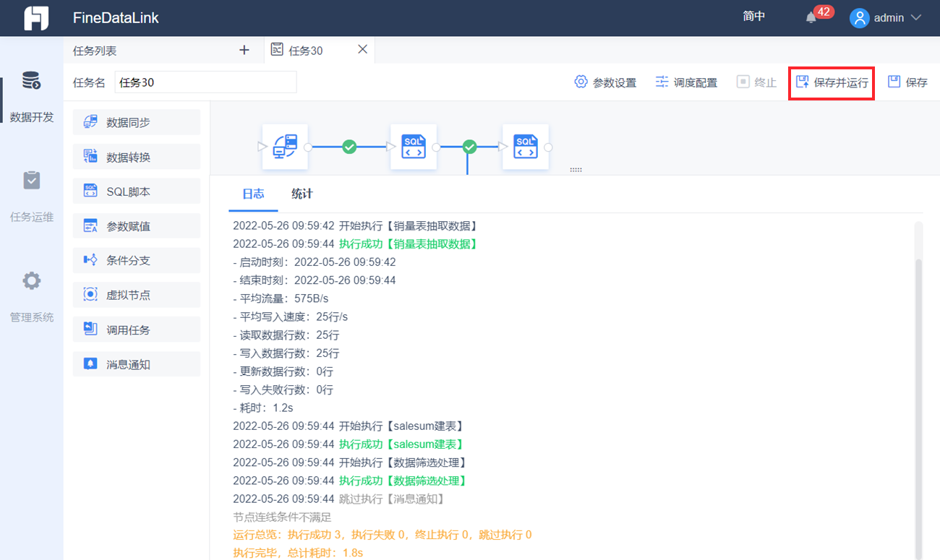940x560 pixels.
Task: Select the 数据转换 node type
Action: pos(137,157)
